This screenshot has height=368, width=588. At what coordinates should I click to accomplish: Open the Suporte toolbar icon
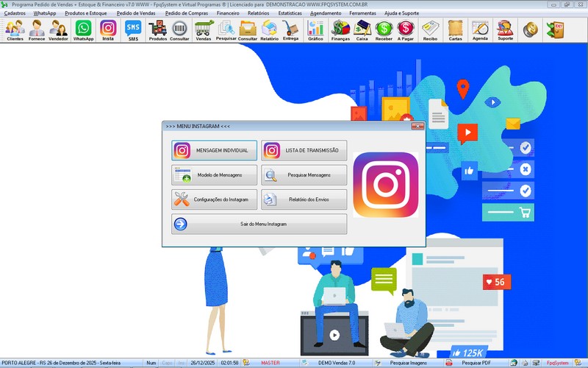click(x=505, y=30)
